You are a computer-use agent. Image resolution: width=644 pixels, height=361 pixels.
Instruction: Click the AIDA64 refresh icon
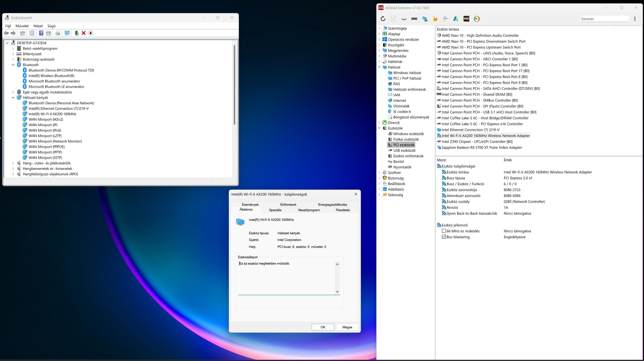383,19
